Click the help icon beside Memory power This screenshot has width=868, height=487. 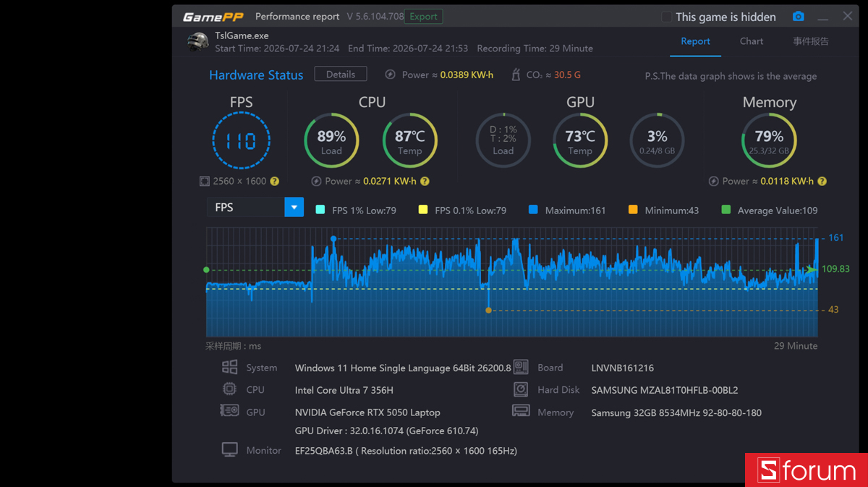coord(822,182)
